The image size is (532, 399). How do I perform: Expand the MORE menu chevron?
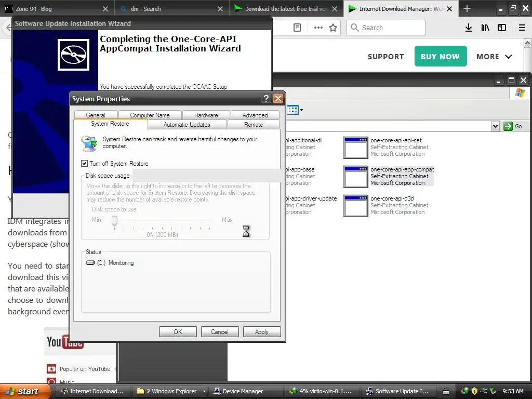point(508,57)
